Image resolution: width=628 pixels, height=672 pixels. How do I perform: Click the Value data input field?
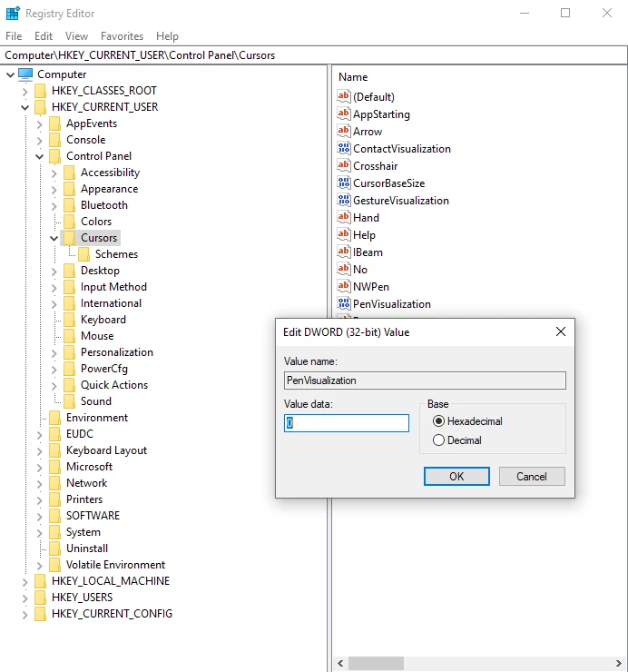click(x=346, y=423)
